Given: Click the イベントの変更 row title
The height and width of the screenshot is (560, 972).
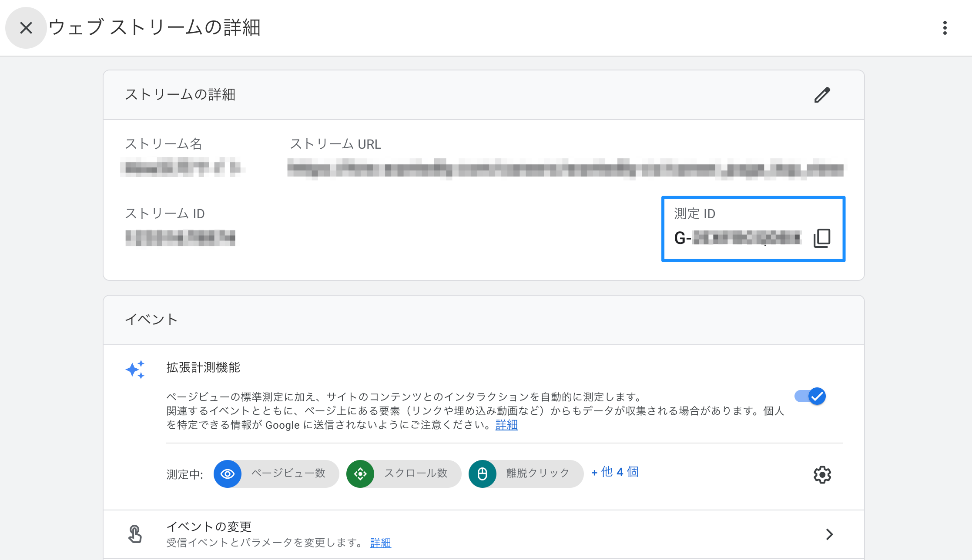Looking at the screenshot, I should pyautogui.click(x=209, y=527).
